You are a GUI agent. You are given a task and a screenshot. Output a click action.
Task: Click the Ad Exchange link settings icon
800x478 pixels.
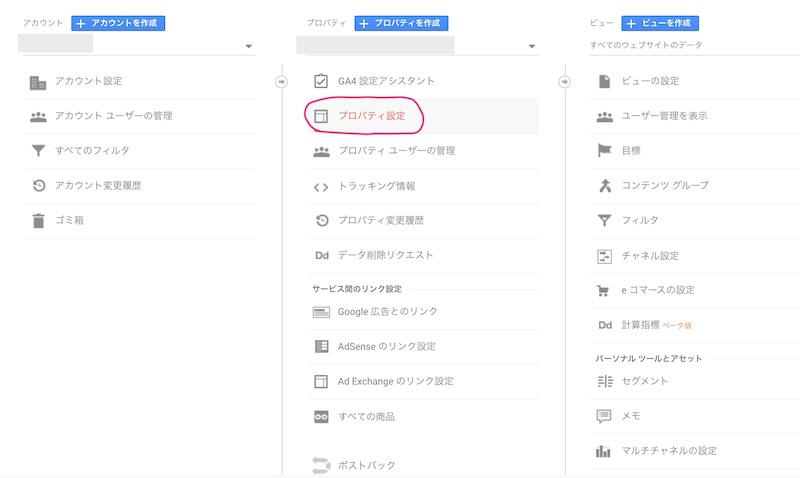point(321,382)
